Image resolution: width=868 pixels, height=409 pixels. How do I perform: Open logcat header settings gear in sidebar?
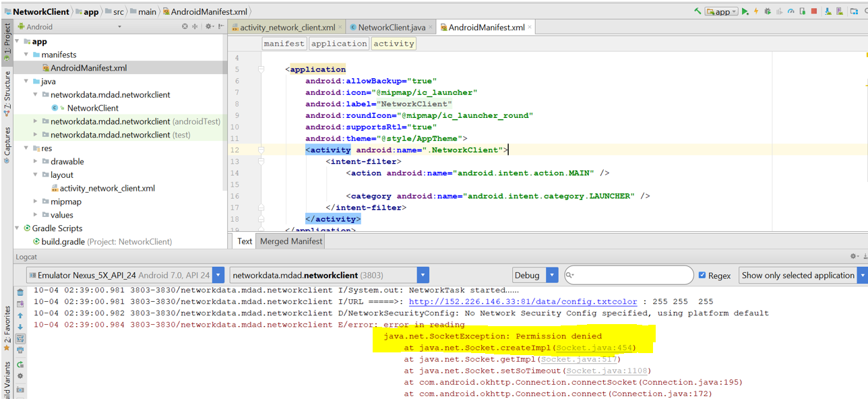(x=20, y=376)
